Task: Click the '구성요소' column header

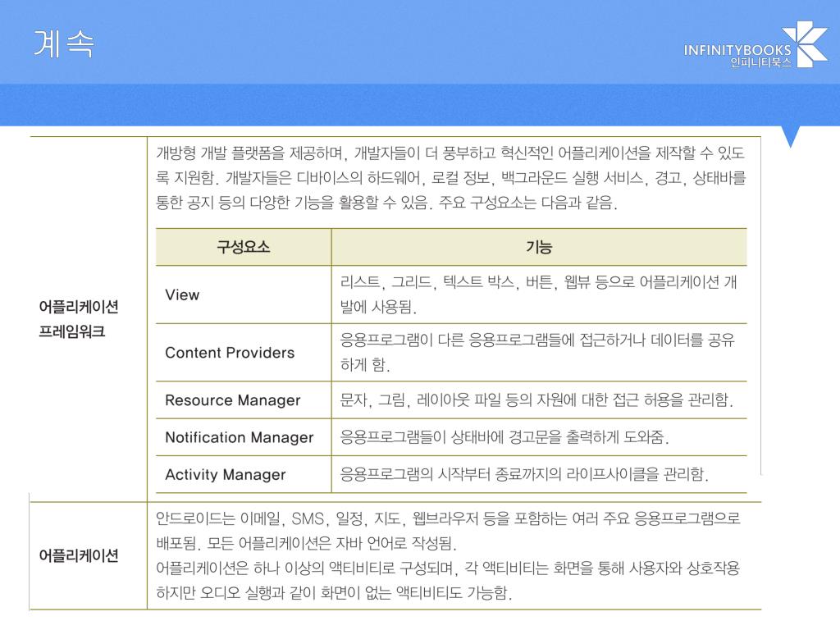Action: [x=243, y=247]
